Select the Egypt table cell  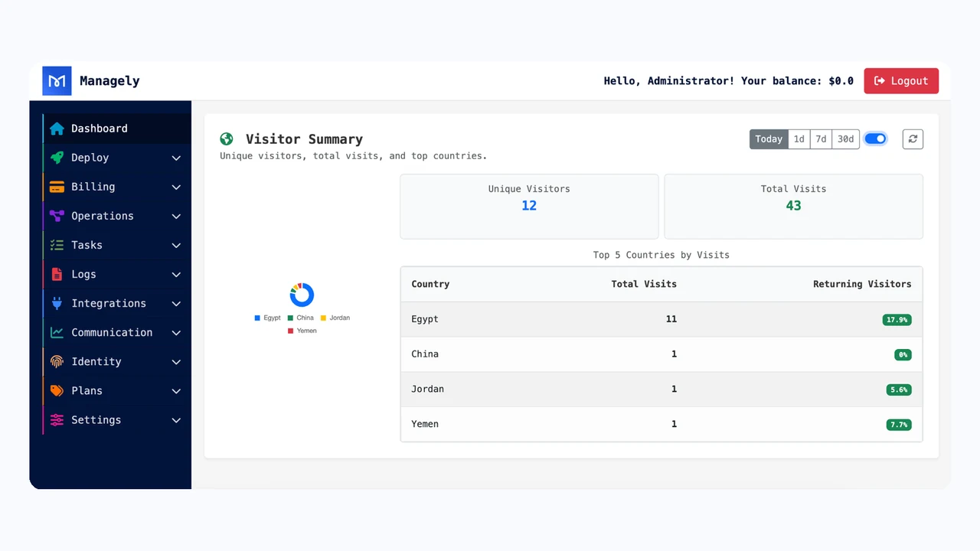425,319
